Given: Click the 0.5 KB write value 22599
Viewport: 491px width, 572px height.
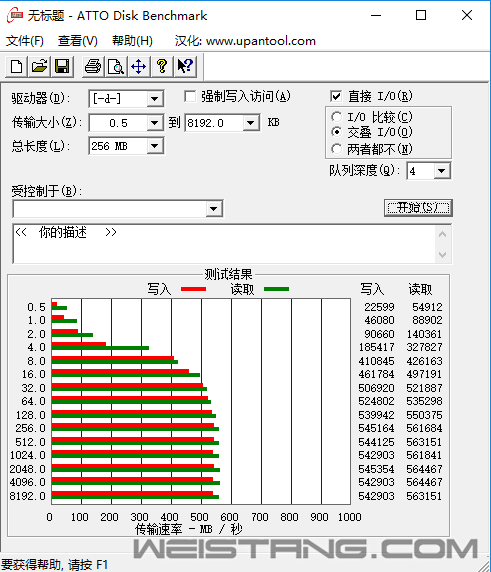Looking at the screenshot, I should (x=379, y=307).
